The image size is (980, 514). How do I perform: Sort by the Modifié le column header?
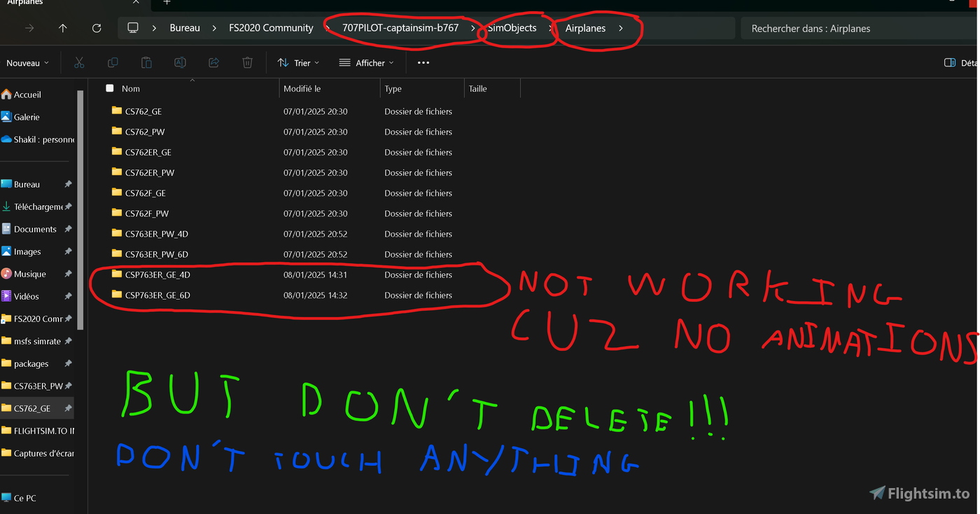[302, 89]
